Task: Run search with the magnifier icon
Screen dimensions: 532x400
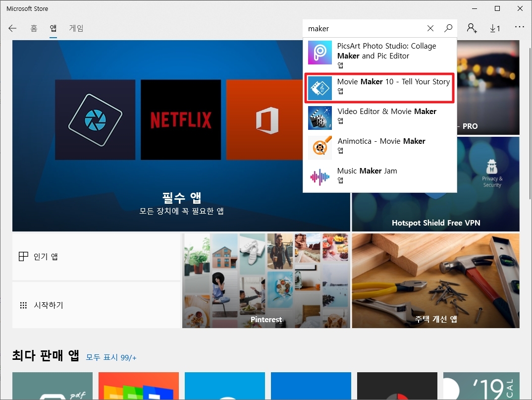Action: pyautogui.click(x=448, y=28)
